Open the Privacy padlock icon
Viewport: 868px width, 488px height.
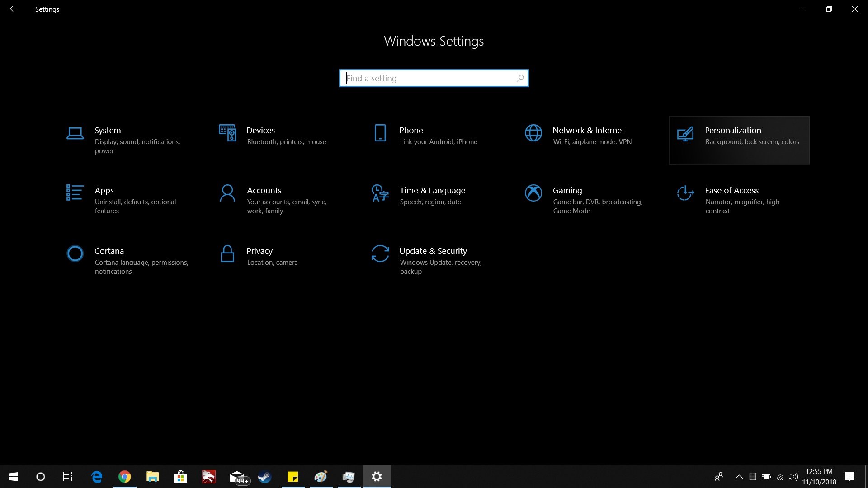(x=227, y=253)
